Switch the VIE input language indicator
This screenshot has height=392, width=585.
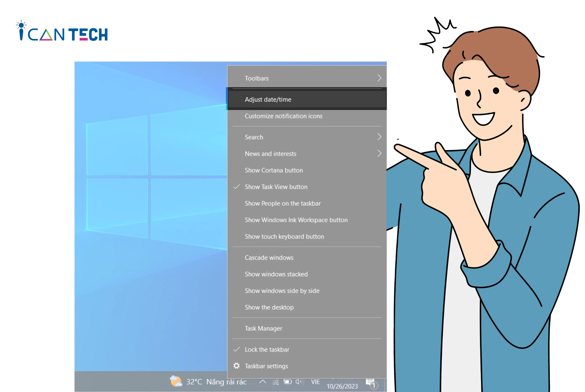315,382
